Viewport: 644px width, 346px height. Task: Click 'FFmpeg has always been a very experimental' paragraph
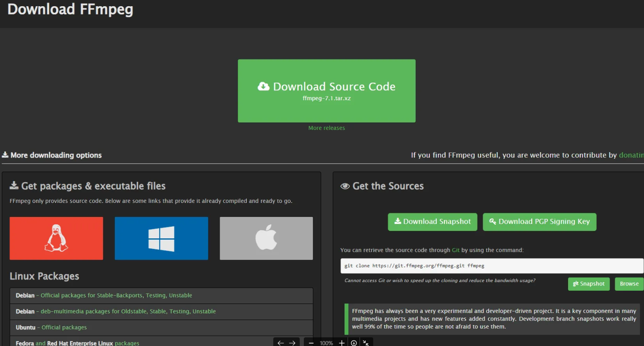(494, 319)
